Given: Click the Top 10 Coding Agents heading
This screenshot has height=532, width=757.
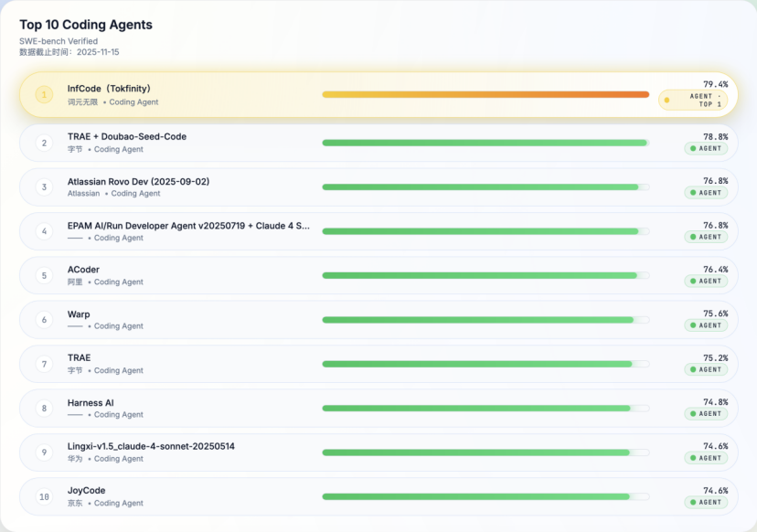Looking at the screenshot, I should pyautogui.click(x=86, y=25).
